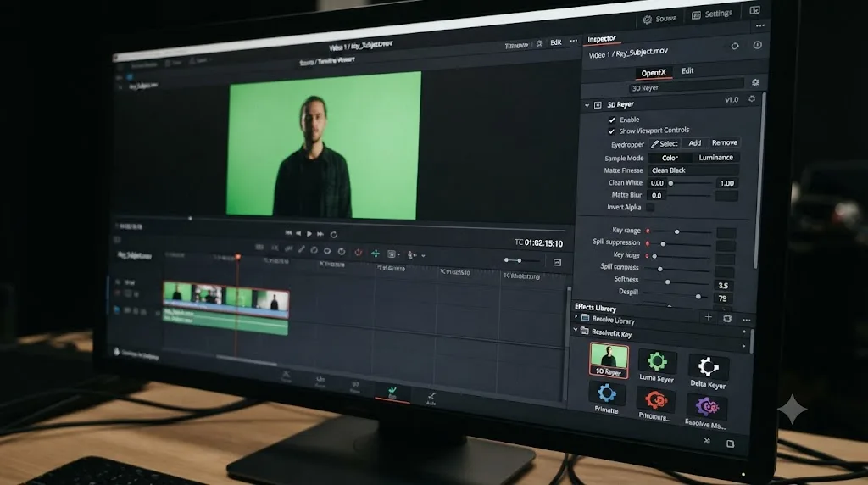Open the Effects Library three-dot menu
This screenshot has width=868, height=485.
746,320
